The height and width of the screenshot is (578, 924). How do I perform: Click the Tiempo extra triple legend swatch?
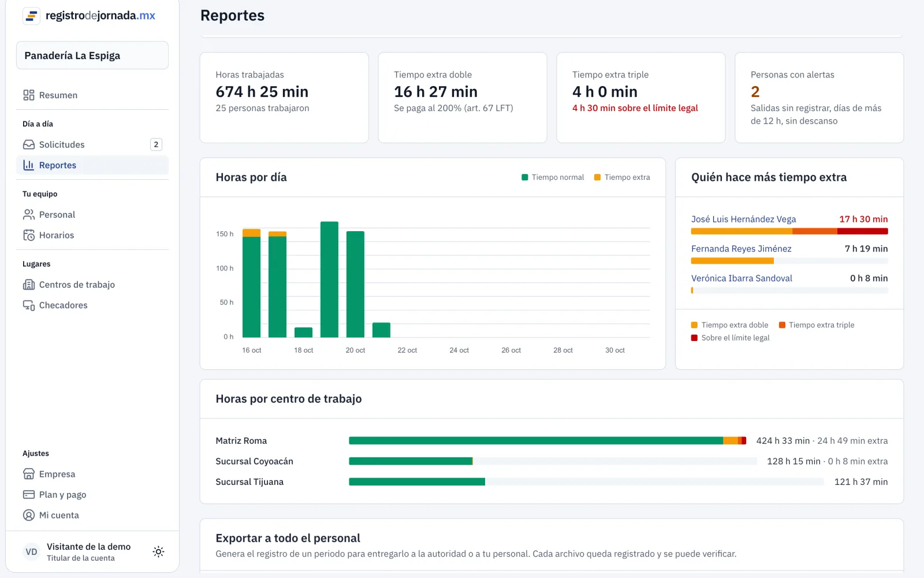coord(782,325)
